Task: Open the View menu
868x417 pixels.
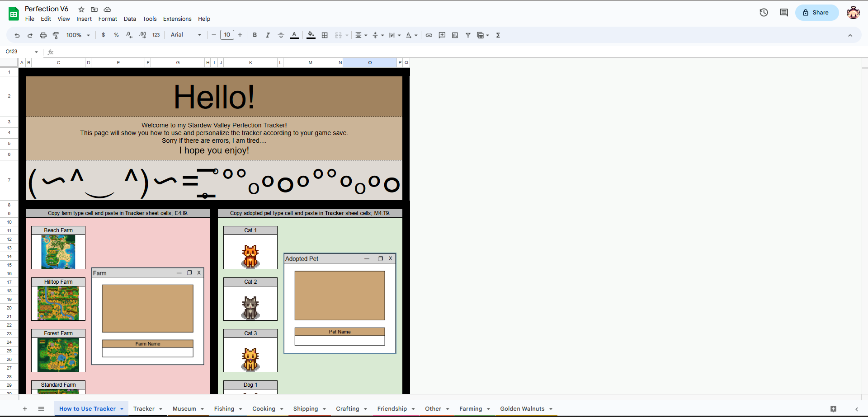Action: click(64, 19)
